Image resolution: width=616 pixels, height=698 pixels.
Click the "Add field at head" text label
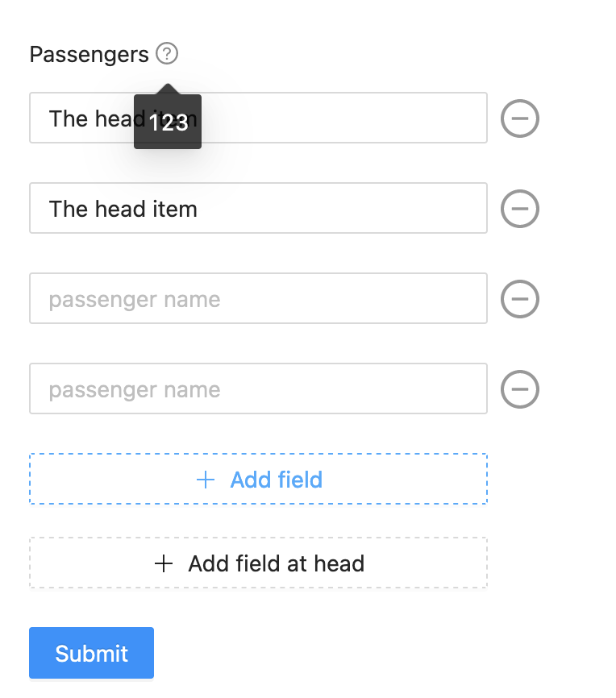click(x=277, y=563)
